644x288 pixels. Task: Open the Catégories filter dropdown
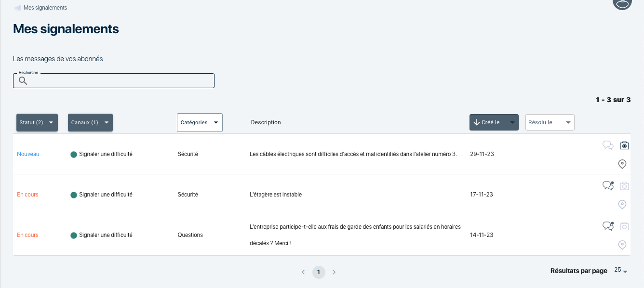(200, 122)
